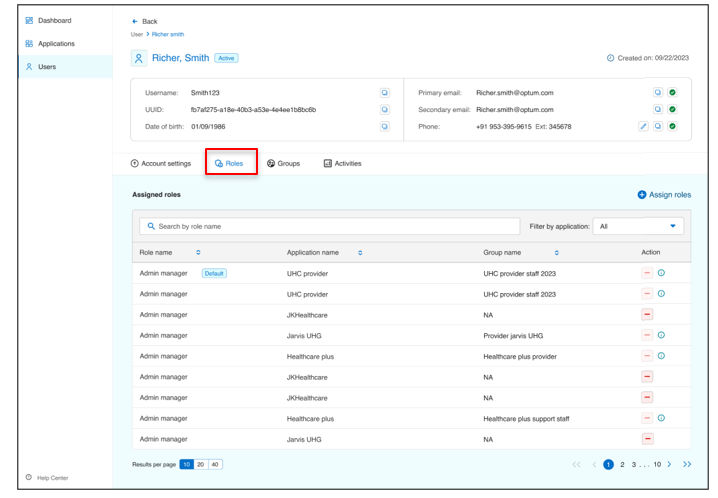Sort table by Application name
Screen dimensions: 718x498
360,253
